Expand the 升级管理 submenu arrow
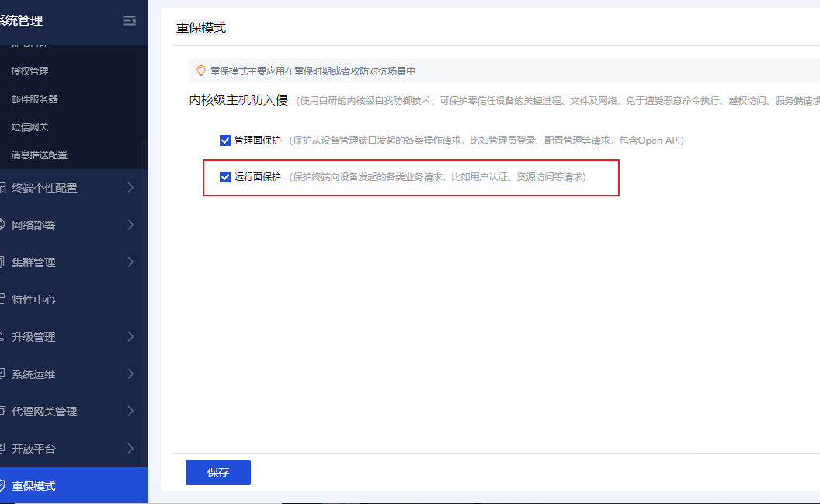The image size is (820, 504). (130, 337)
